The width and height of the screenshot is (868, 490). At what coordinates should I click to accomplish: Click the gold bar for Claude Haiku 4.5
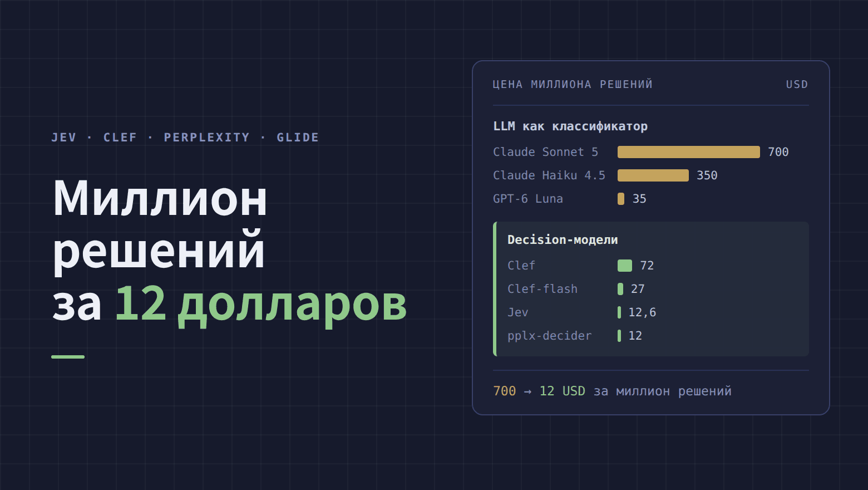coord(653,175)
